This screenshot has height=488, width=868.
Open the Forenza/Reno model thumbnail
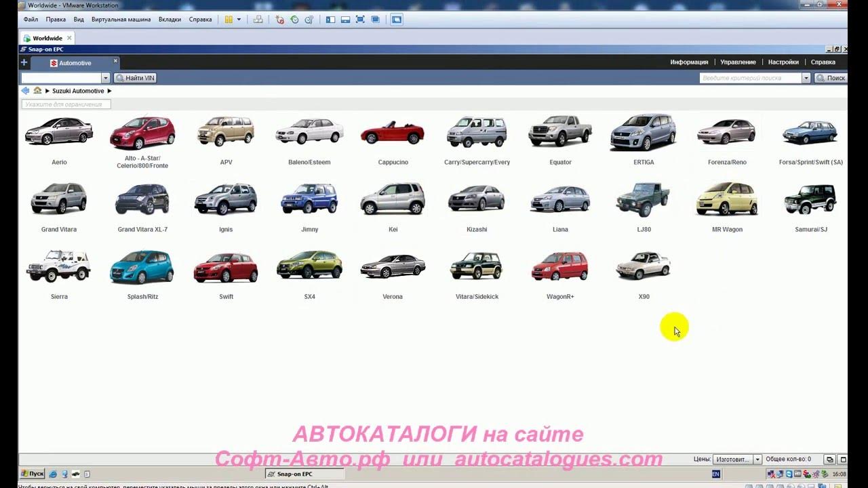[727, 131]
